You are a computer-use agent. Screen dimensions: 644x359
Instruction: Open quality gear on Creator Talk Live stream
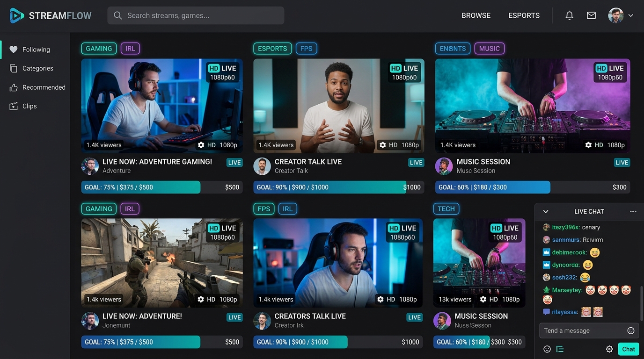(382, 145)
